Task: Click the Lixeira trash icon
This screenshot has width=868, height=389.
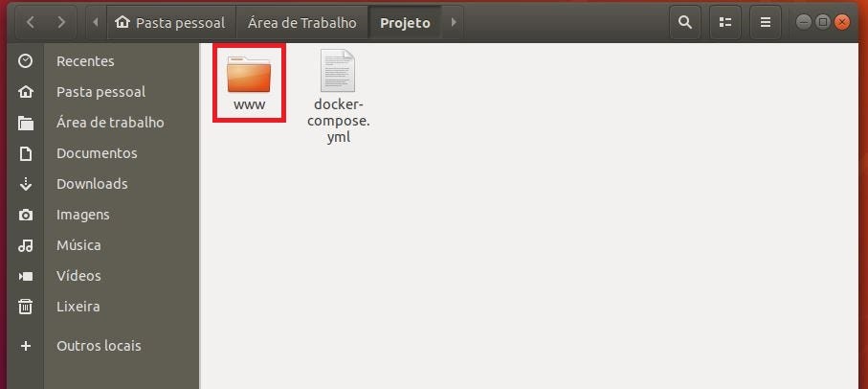Action: pos(26,307)
